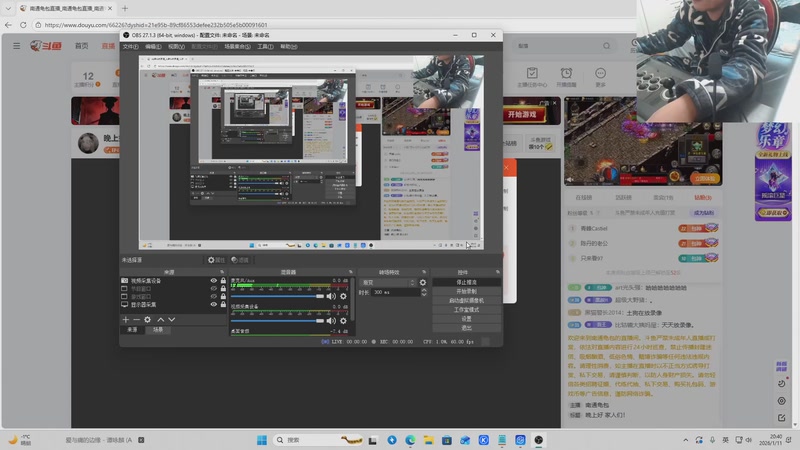Toggle visibility of 视频采集设备 source
Screen dimensions: 800x450
coord(214,281)
